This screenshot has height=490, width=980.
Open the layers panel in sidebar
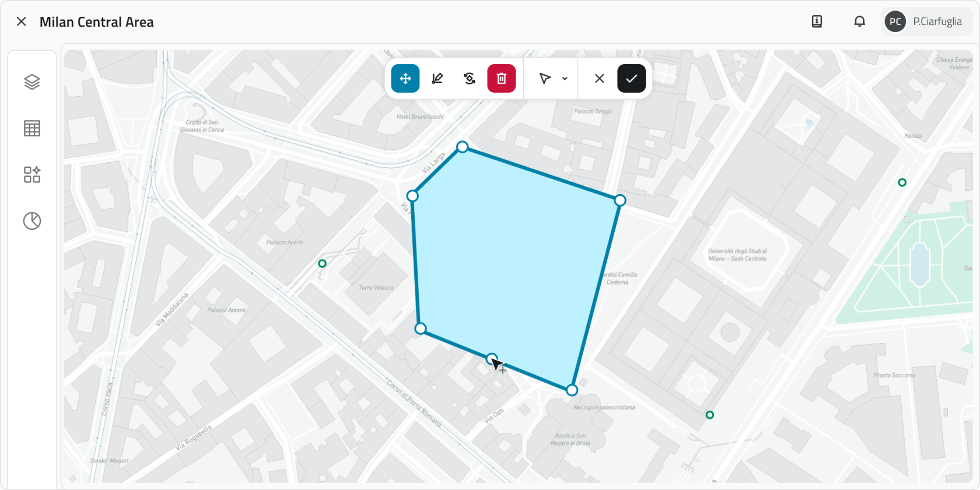(x=32, y=82)
